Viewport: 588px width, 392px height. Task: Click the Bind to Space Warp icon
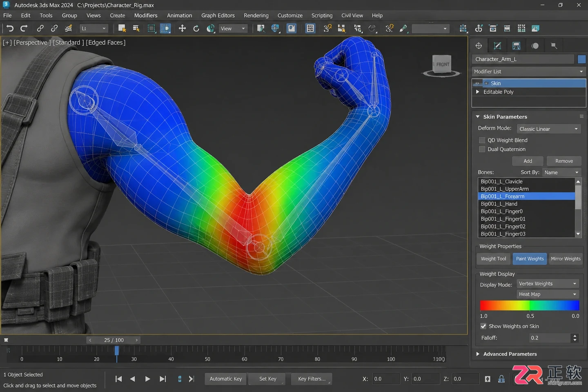tap(69, 28)
